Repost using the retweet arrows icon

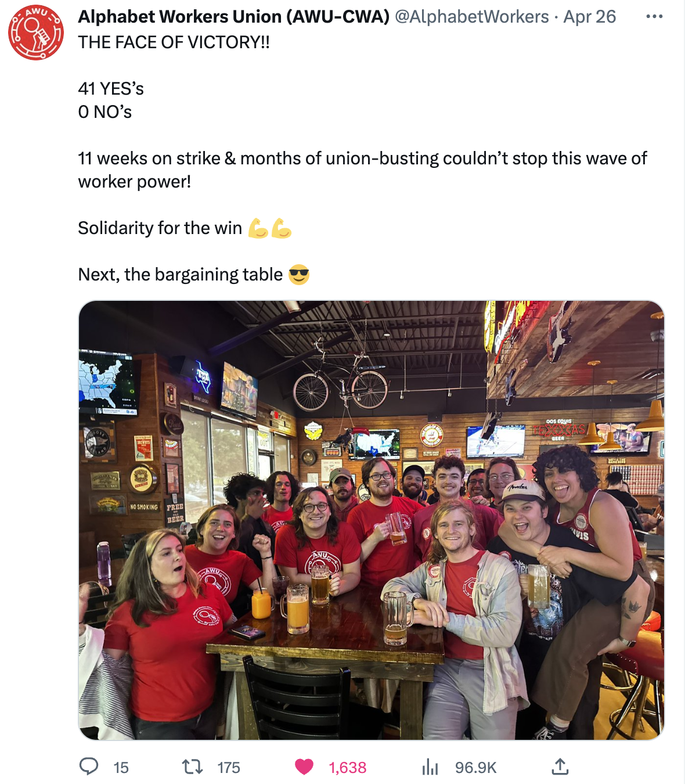[x=192, y=767]
